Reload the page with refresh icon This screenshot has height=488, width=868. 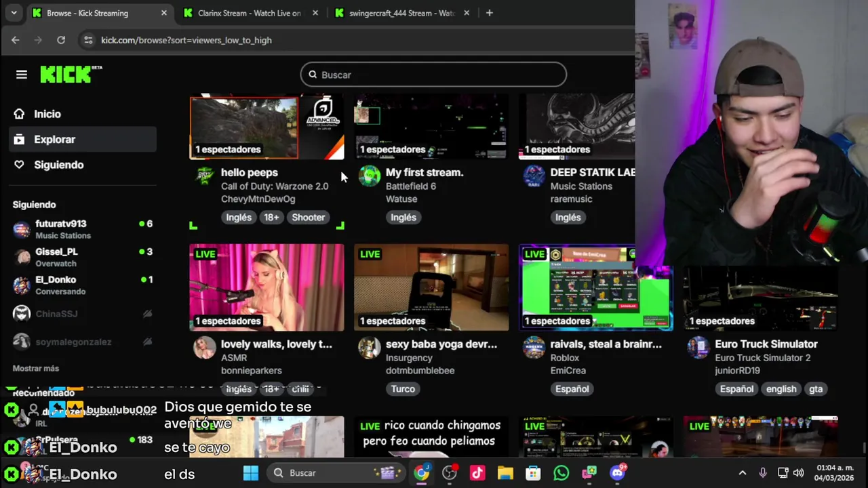click(x=61, y=40)
